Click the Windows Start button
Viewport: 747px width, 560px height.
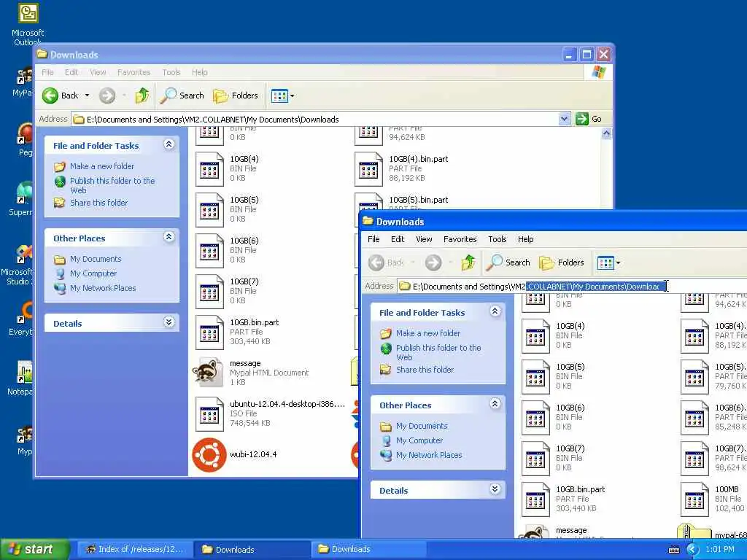point(34,549)
